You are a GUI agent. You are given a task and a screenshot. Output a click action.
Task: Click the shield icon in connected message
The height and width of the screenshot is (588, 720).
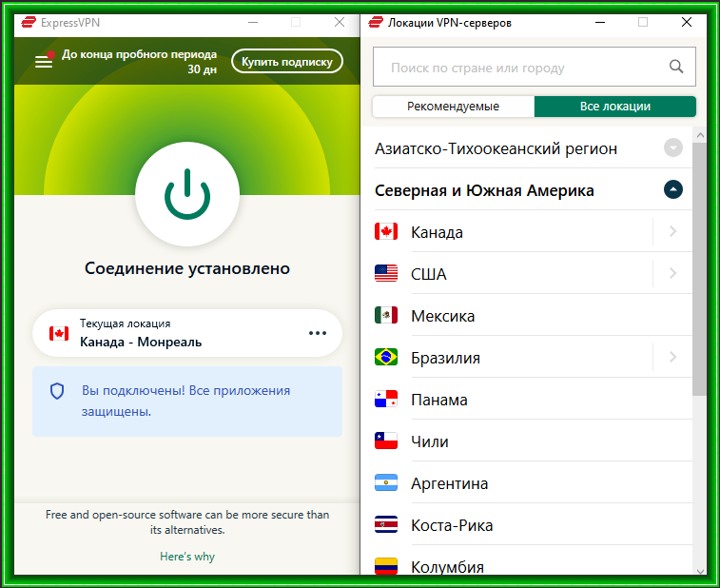pos(57,391)
